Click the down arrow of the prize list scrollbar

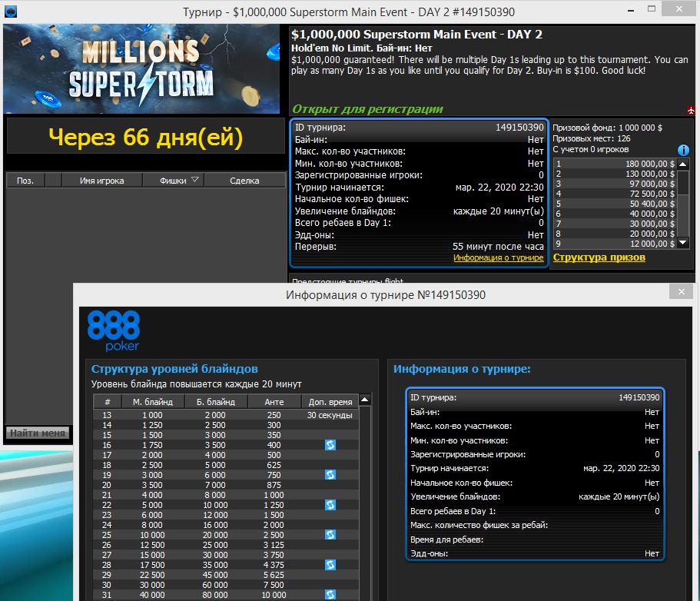pos(683,243)
